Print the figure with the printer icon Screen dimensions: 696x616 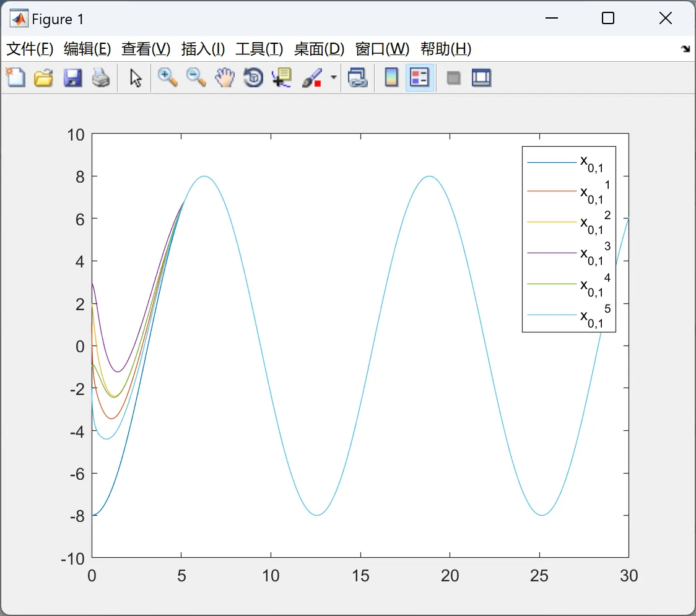pos(101,78)
